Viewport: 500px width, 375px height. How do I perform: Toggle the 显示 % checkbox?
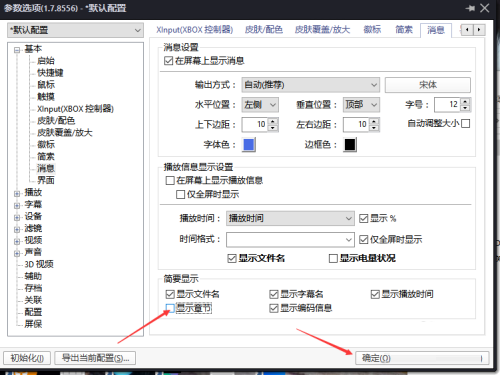[x=363, y=219]
